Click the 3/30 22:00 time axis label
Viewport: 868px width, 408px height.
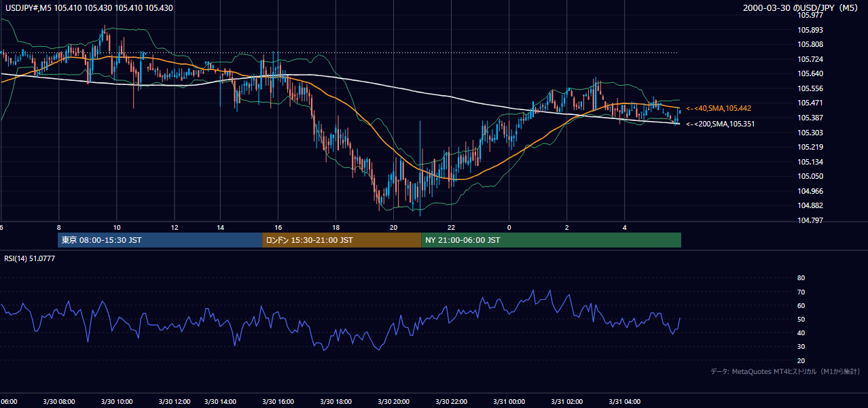(452, 402)
